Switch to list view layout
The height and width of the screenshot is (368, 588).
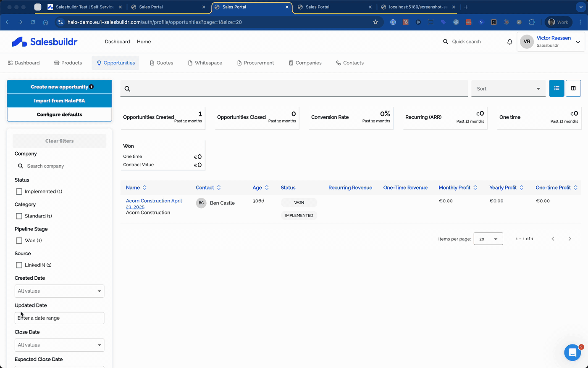click(x=556, y=88)
